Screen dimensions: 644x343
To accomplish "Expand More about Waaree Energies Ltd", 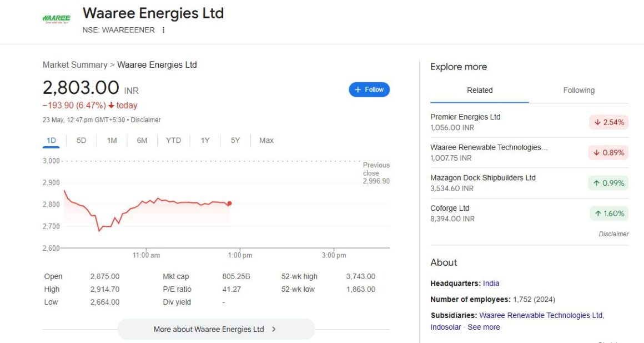I will (x=215, y=329).
